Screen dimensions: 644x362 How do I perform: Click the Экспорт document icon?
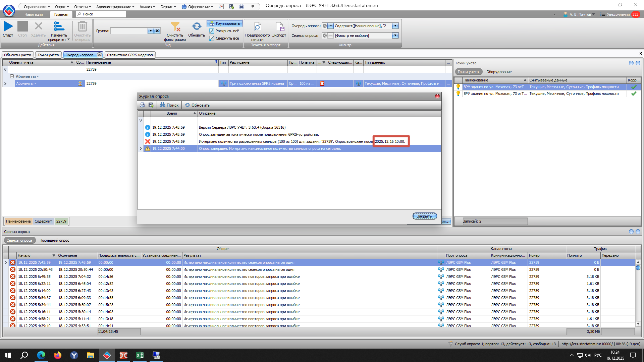(x=279, y=27)
